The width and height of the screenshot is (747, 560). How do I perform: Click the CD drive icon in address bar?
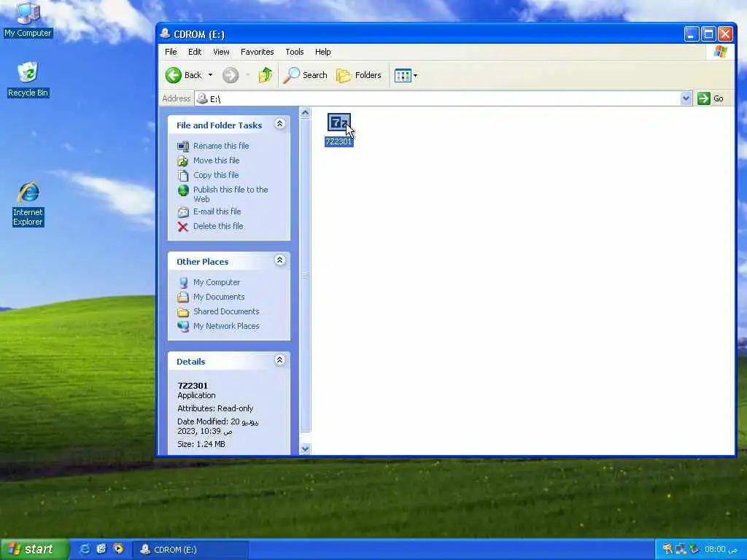(202, 98)
